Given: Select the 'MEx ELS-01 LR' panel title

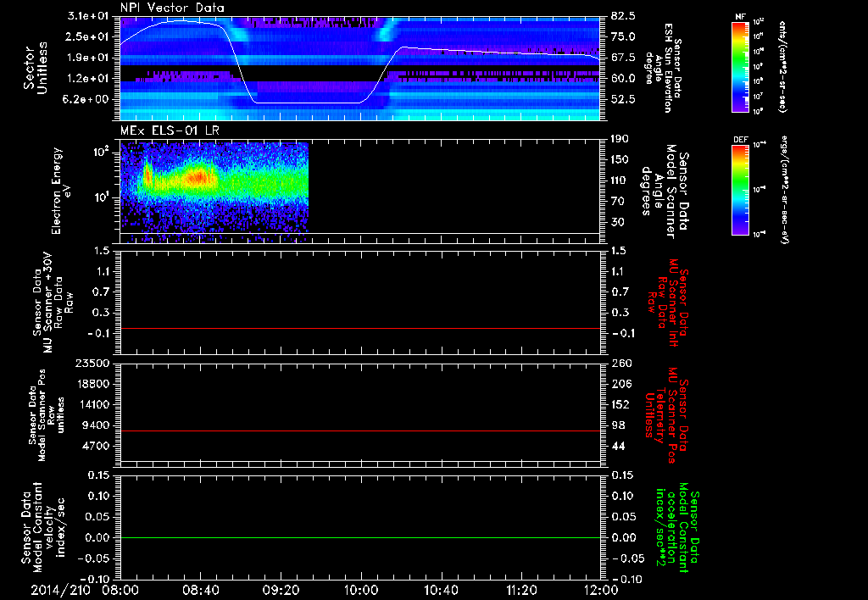Looking at the screenshot, I should point(170,130).
